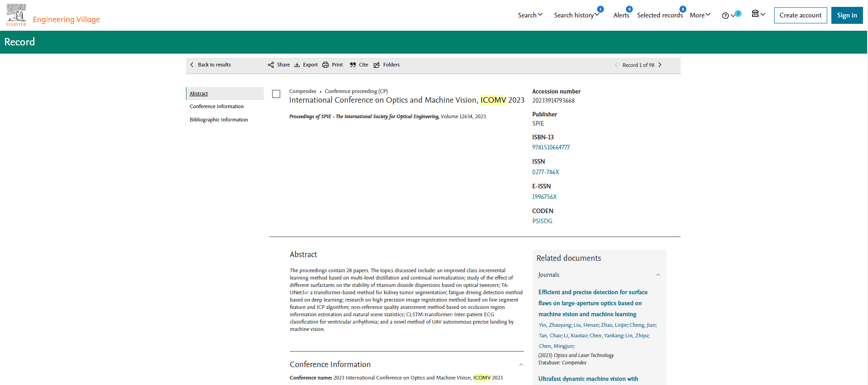Click the Share label
This screenshot has width=868, height=385.
tap(283, 65)
